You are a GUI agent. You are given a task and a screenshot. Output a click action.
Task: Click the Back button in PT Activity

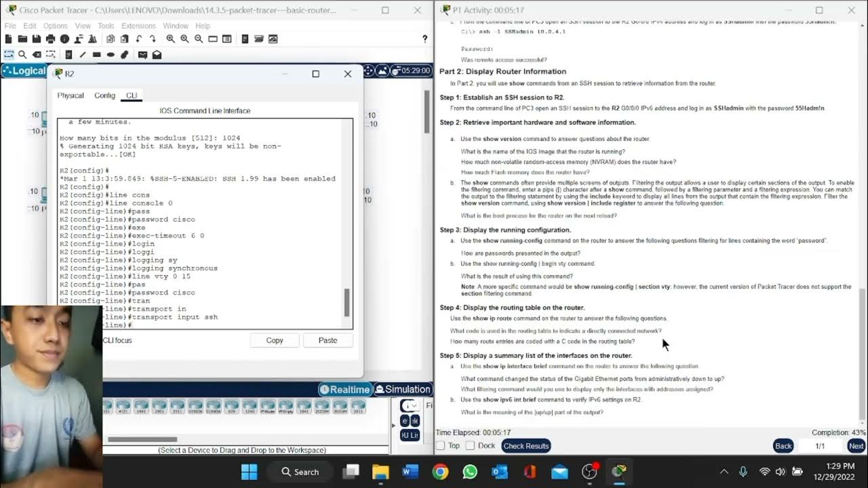(x=783, y=446)
